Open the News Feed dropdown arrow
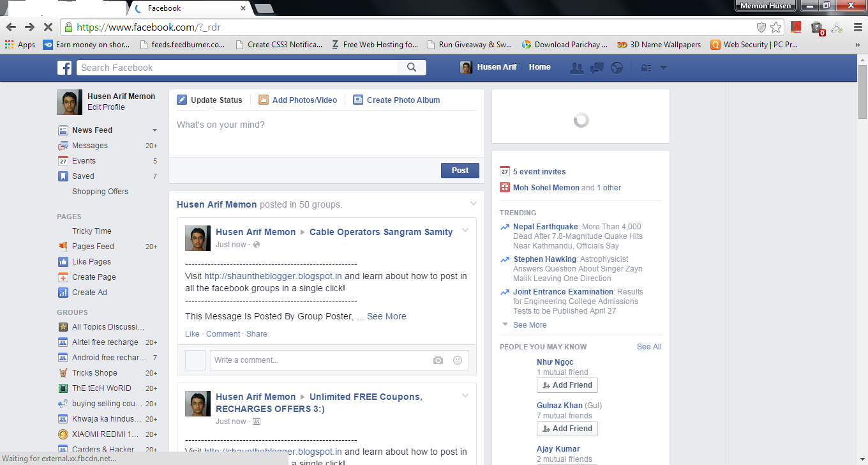 tap(154, 130)
